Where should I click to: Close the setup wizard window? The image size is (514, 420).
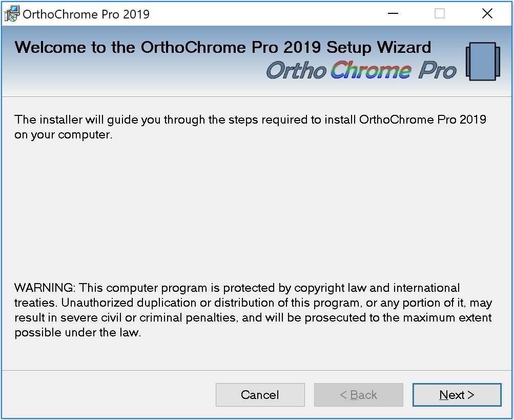[487, 14]
